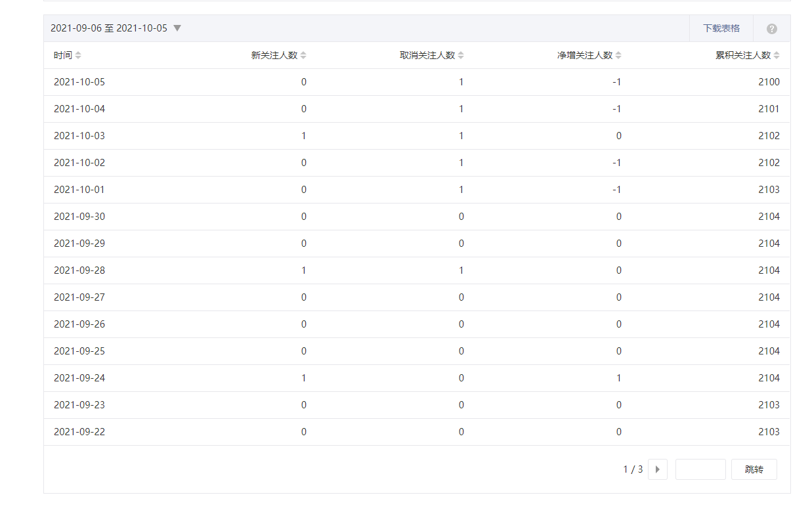Screen dimensions: 812x514
Task: Sort by 累积关注人数 using its sort icon
Action: [x=777, y=56]
